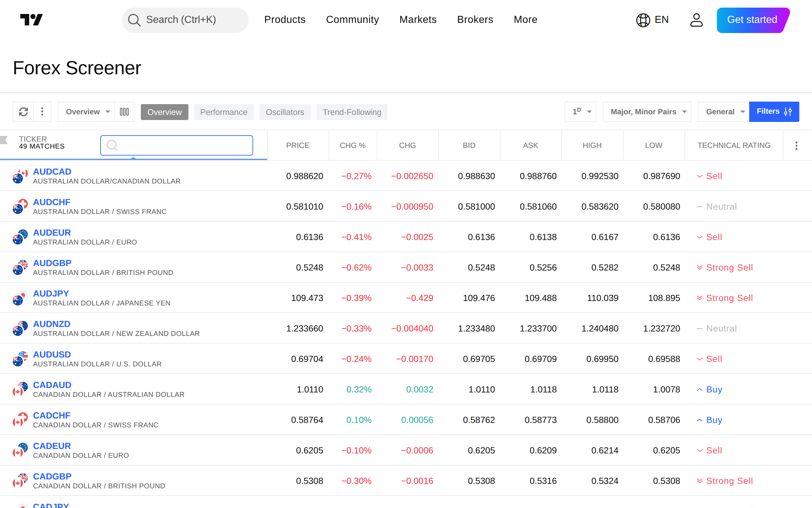Sort by the CHG % column header
This screenshot has height=508, width=812.
point(352,145)
